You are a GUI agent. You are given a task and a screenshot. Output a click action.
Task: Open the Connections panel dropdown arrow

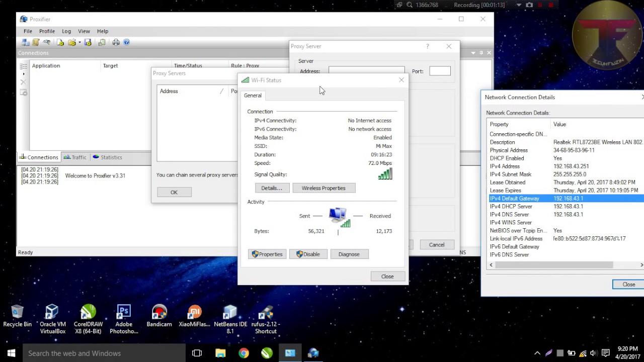473,53
